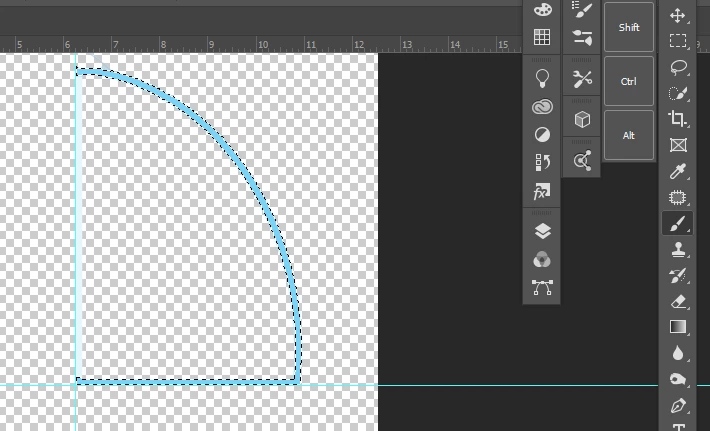Viewport: 710px width, 431px height.
Task: Open the Adjustments half-circle panel
Action: point(542,135)
